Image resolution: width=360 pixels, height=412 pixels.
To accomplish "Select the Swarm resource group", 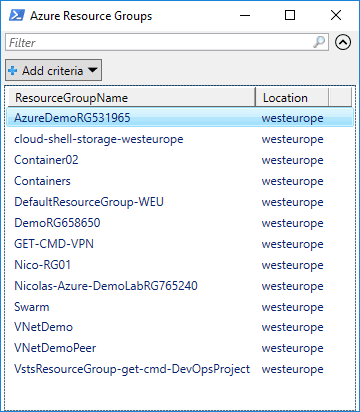I will (x=180, y=307).
